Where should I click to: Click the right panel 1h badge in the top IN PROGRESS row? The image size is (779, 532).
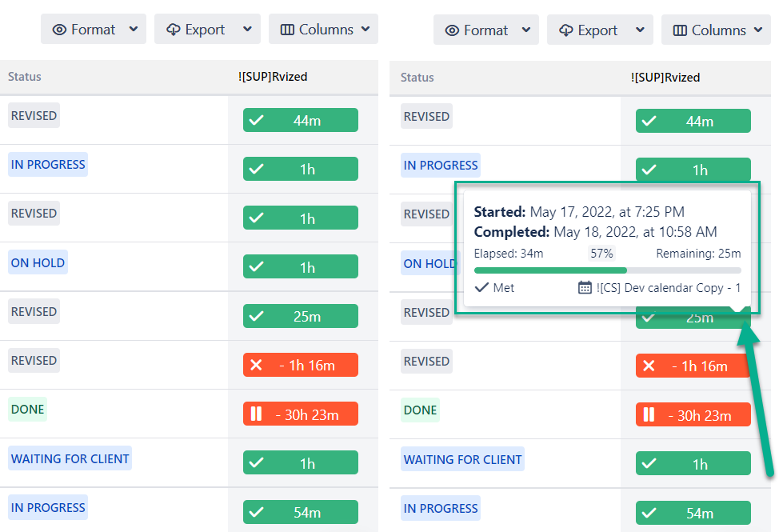pyautogui.click(x=693, y=170)
